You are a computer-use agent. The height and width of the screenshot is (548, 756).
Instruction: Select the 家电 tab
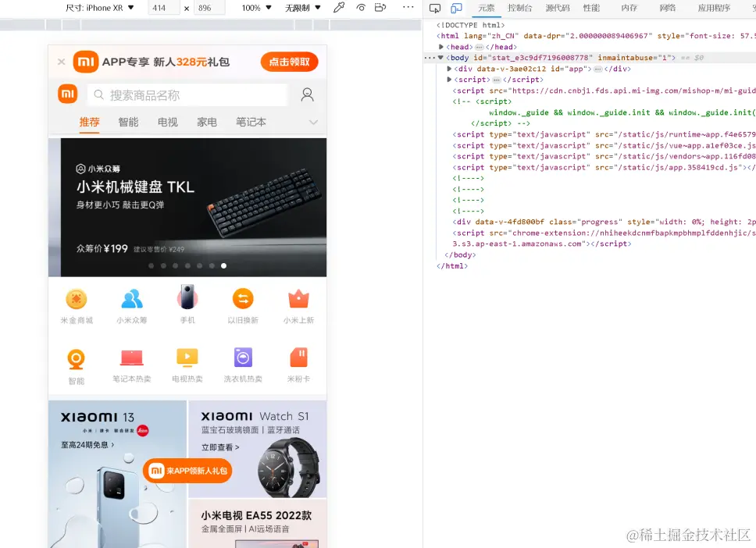(x=207, y=122)
